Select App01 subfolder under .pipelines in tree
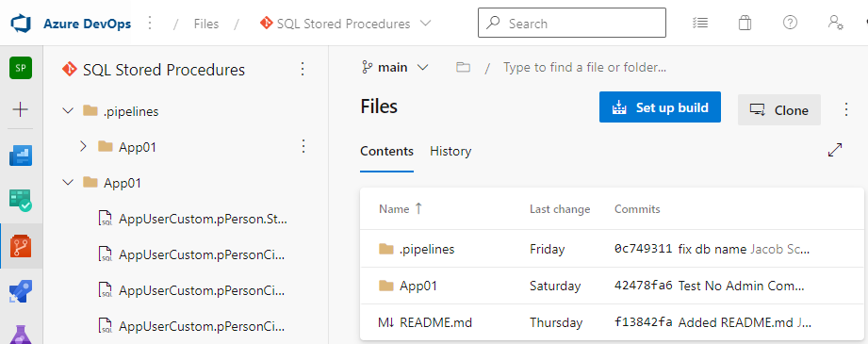Image resolution: width=868 pixels, height=344 pixels. [x=138, y=147]
